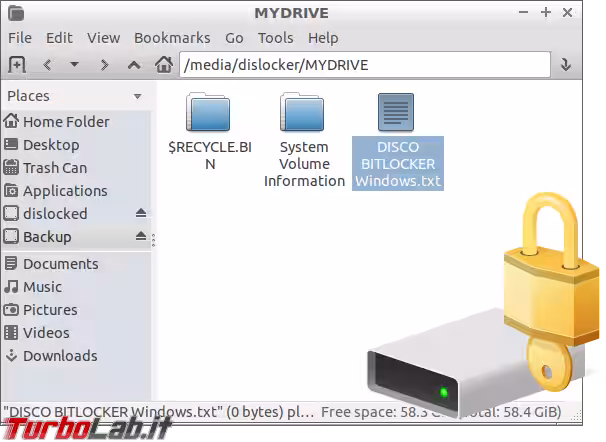Click the window menu icon in title bar
Image resolution: width=606 pixels, height=442 pixels.
tap(16, 13)
